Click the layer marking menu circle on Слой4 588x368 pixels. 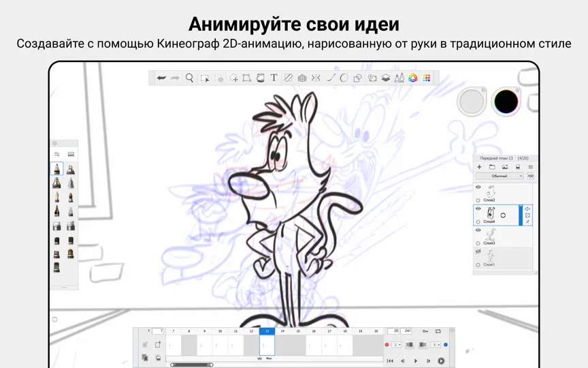503,215
